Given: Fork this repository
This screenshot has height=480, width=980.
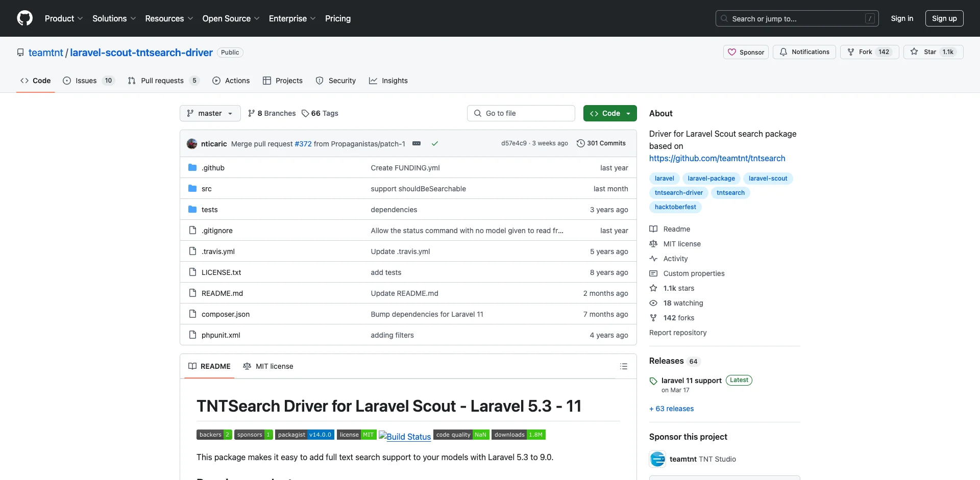Looking at the screenshot, I should pos(870,52).
